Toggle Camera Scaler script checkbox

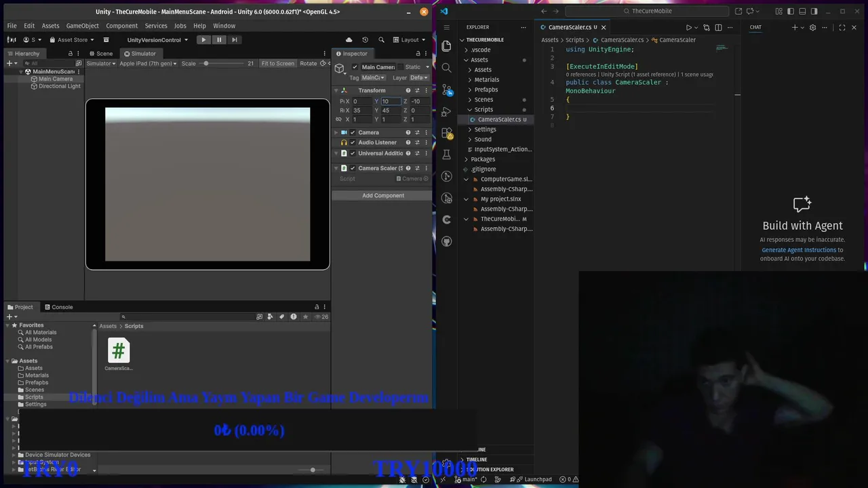pyautogui.click(x=353, y=168)
